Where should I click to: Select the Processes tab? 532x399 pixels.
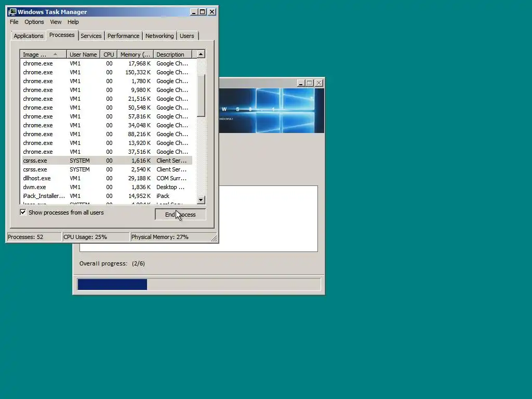click(x=62, y=35)
